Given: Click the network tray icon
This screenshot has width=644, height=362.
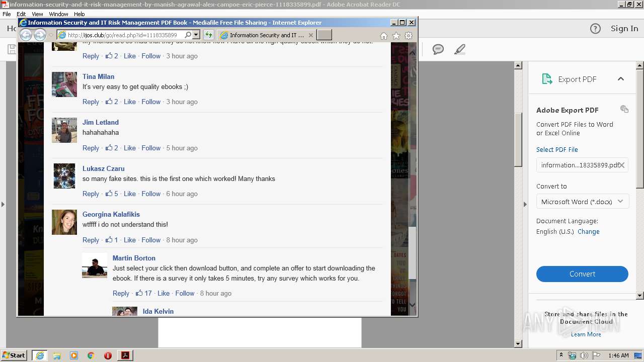Looking at the screenshot, I should pos(573,355).
